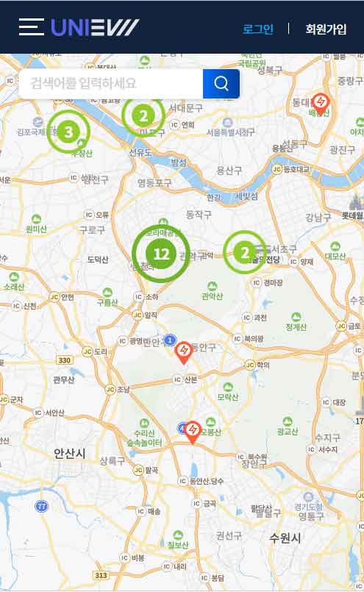Open the hamburger menu
364x592 pixels.
[32, 27]
